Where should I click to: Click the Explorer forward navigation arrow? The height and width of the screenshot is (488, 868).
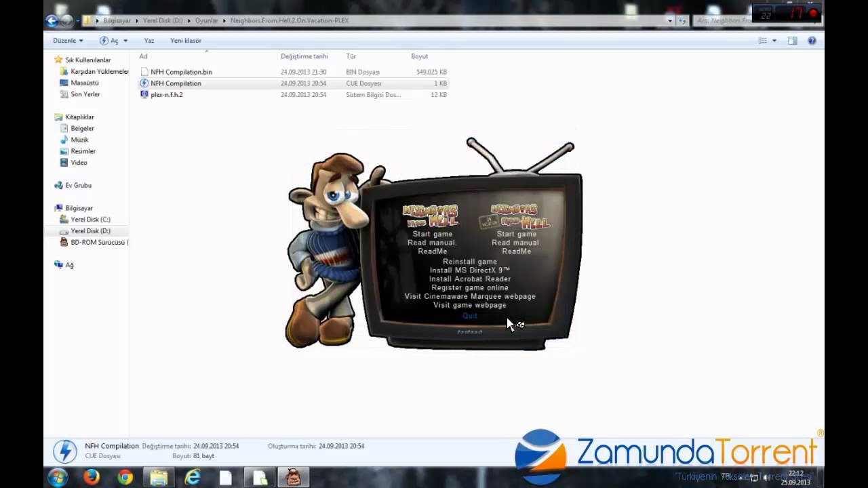coord(66,20)
